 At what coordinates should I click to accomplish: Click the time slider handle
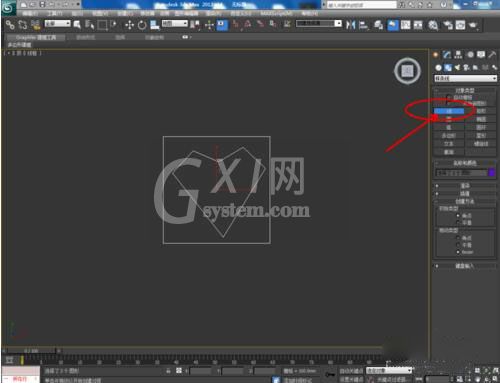pos(31,350)
